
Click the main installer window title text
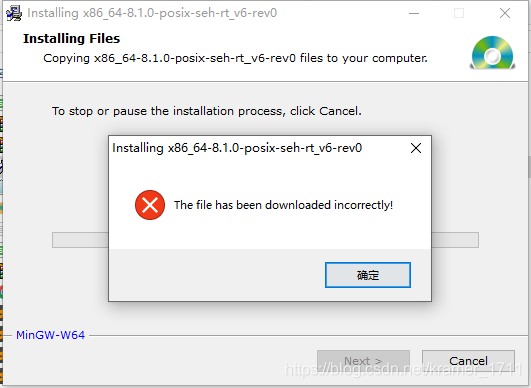(152, 13)
